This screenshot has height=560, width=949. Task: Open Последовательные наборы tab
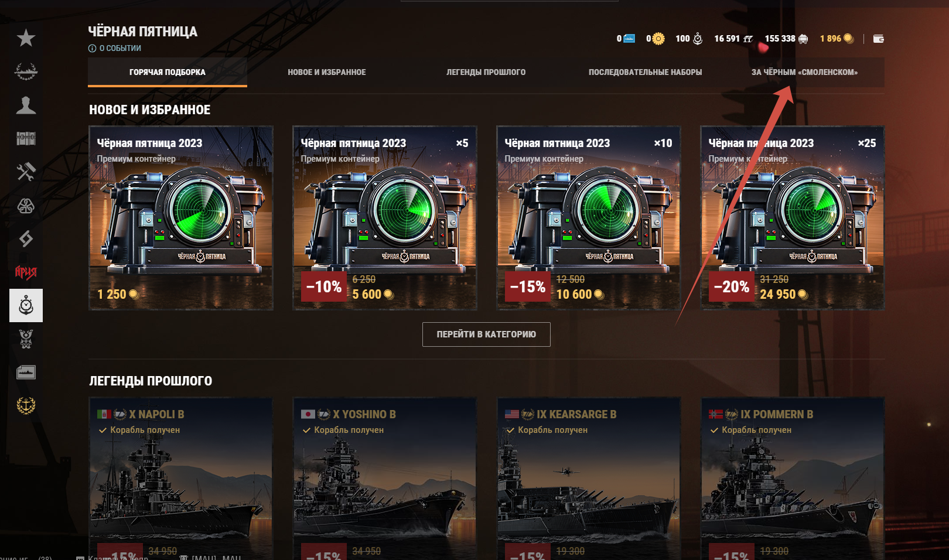(x=645, y=72)
